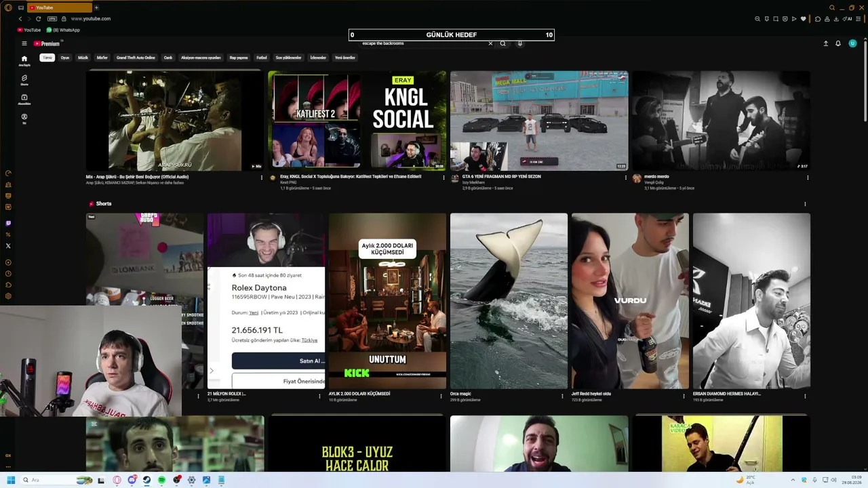Viewport: 868px width, 488px height.
Task: Click the address bar showing www.youtube.com
Action: (x=91, y=19)
